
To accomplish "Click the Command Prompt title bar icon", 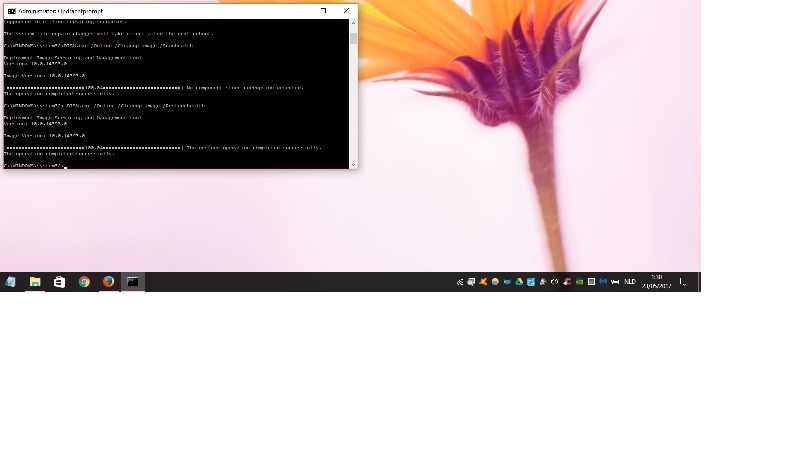I will click(x=11, y=11).
